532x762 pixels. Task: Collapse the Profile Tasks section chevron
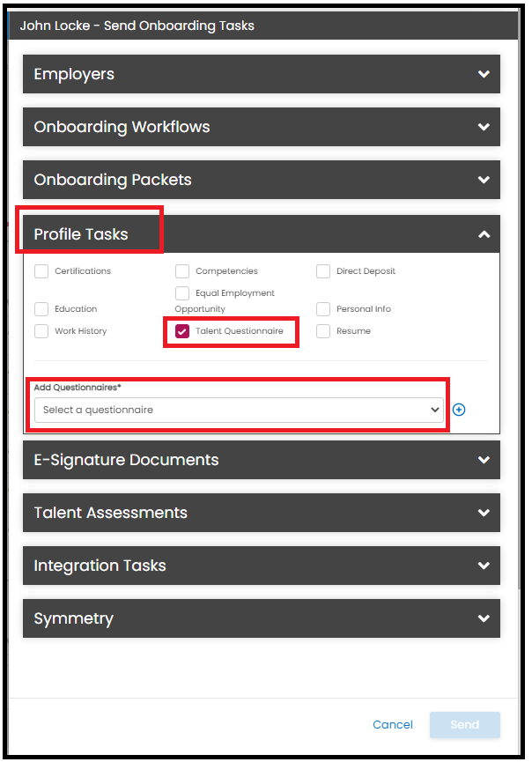point(484,234)
